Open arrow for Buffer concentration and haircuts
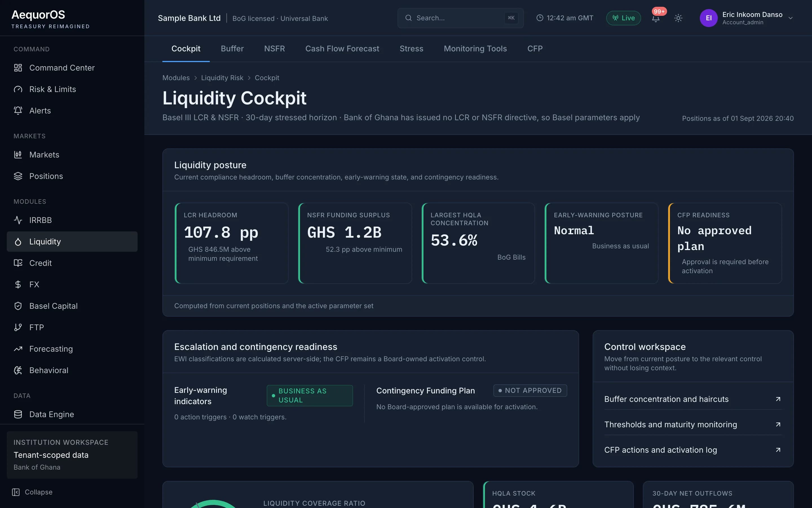The height and width of the screenshot is (508, 812). (778, 399)
